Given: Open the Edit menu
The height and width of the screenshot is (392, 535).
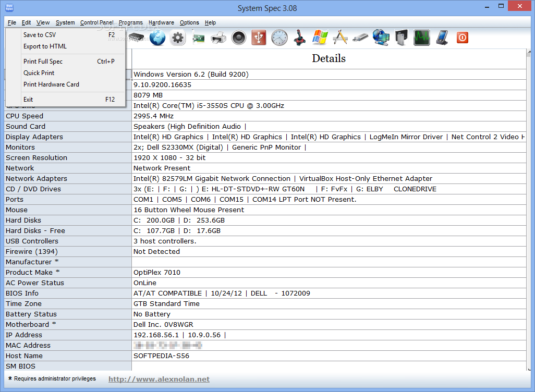Looking at the screenshot, I should pos(26,22).
